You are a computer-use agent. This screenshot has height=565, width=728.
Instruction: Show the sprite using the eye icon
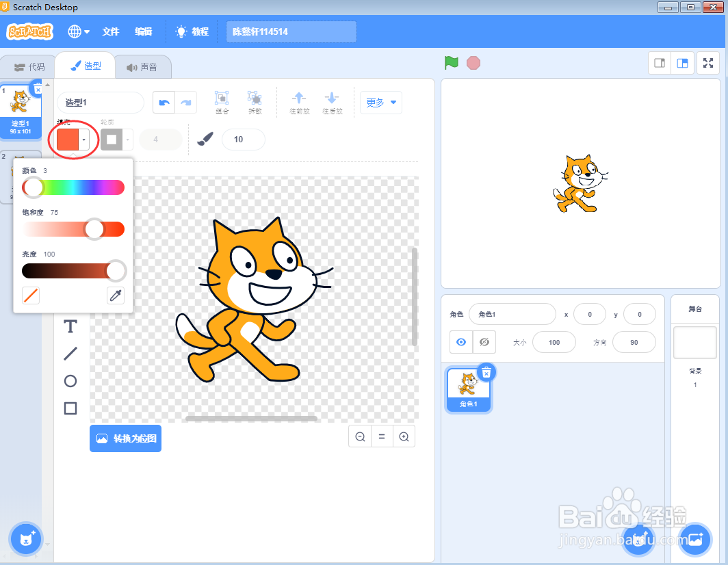(461, 342)
